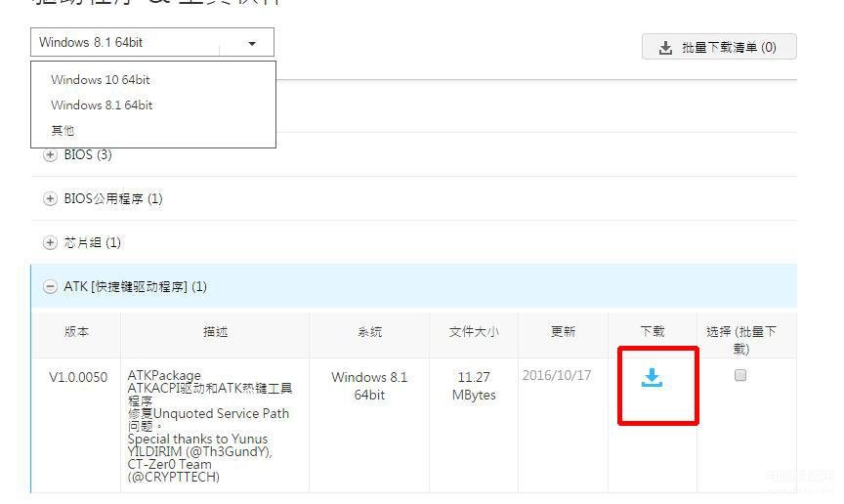
Task: Click the 更新 column header
Action: coord(563,332)
